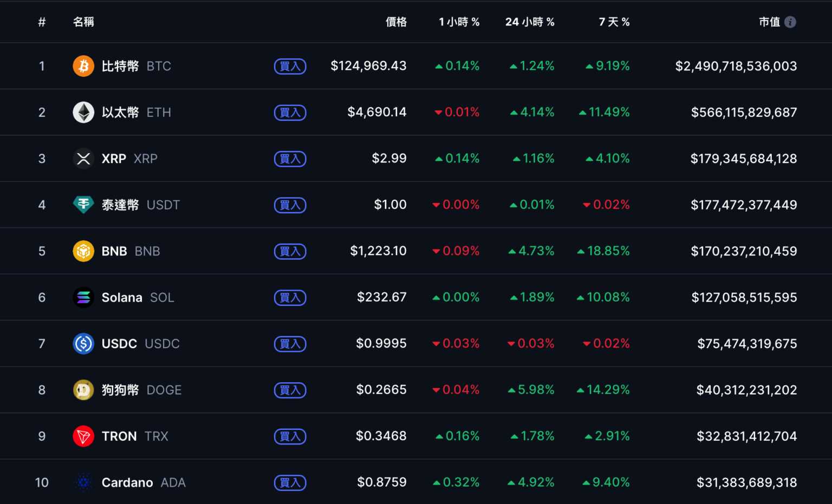
Task: Sort by the 24 小時 % column header
Action: 530,22
